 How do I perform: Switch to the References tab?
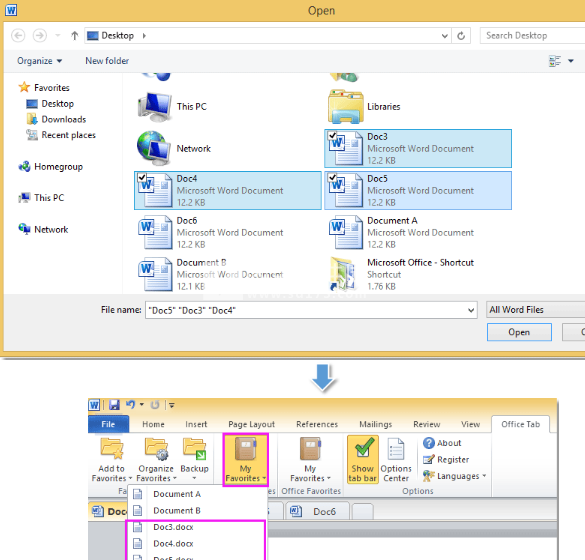click(317, 424)
